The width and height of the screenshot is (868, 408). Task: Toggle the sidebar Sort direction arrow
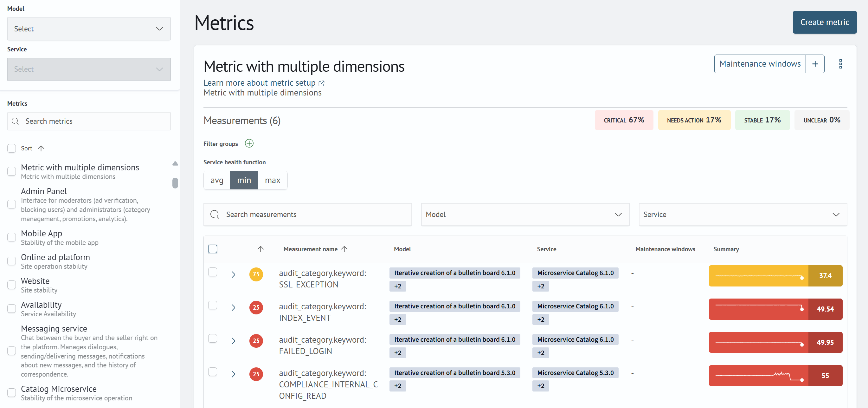point(41,148)
